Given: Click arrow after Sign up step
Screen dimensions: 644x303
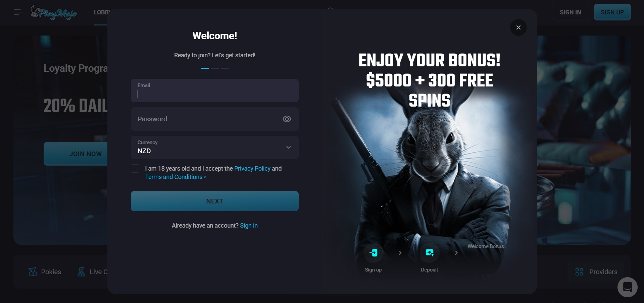Looking at the screenshot, I should point(400,253).
